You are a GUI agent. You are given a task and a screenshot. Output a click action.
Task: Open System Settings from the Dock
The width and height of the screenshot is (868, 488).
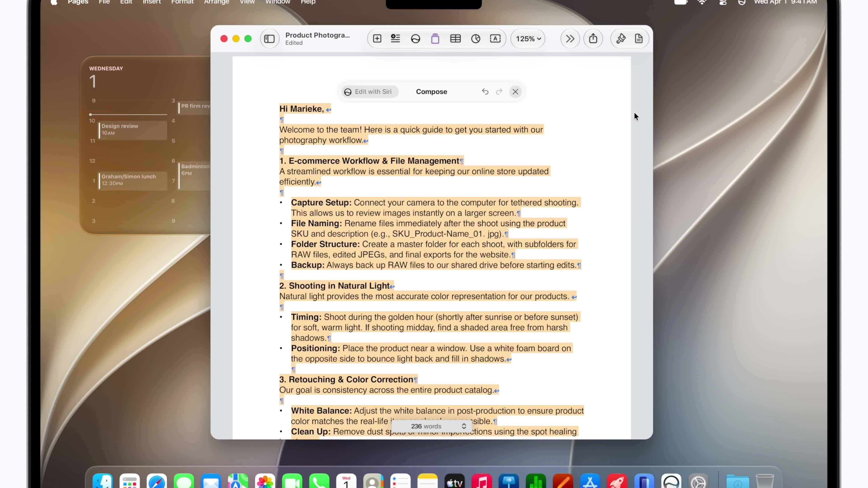point(698,481)
